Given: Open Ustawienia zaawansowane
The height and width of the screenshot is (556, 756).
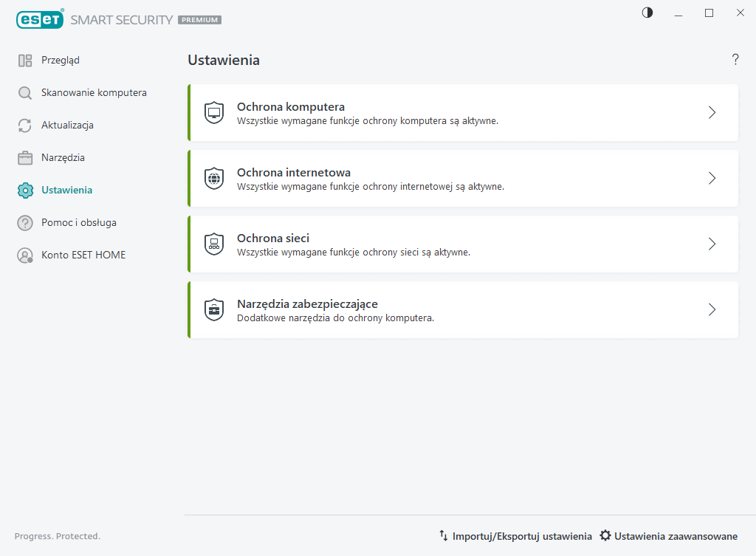Looking at the screenshot, I should click(668, 536).
